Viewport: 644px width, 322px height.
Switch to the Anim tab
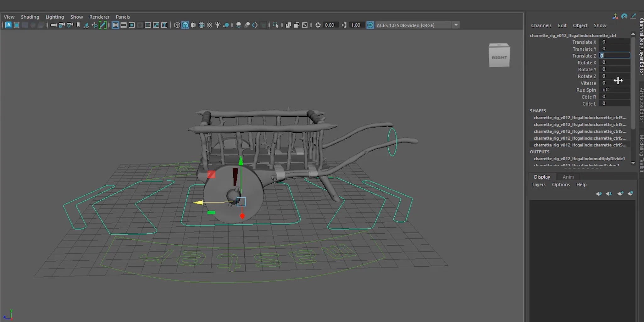click(568, 177)
